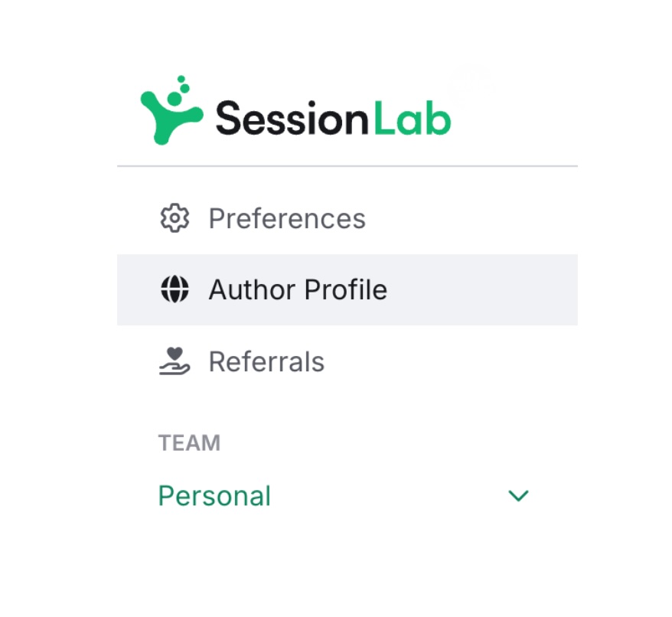This screenshot has height=617, width=672.
Task: Click the small bubbles above the logo
Action: pyautogui.click(x=181, y=83)
